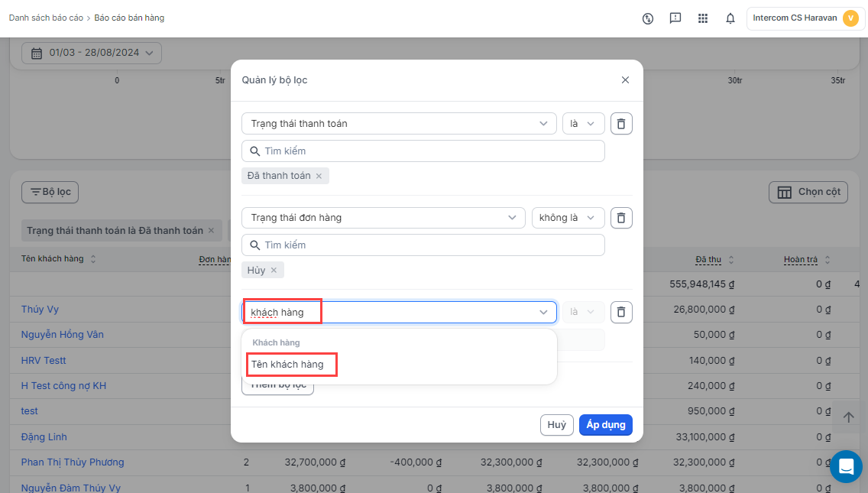Click search field under payment status

[x=423, y=151]
